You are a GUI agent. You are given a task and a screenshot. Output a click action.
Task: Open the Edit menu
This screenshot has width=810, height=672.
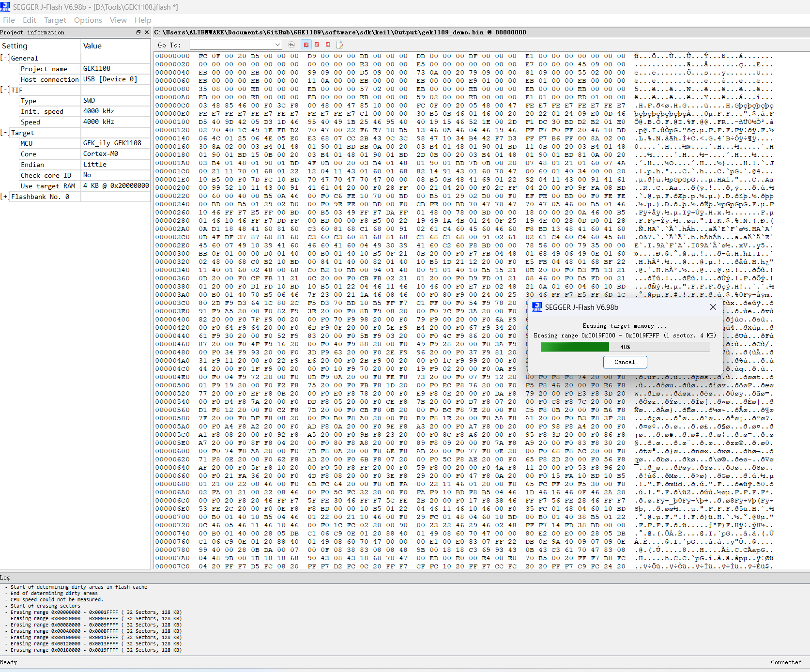click(30, 20)
